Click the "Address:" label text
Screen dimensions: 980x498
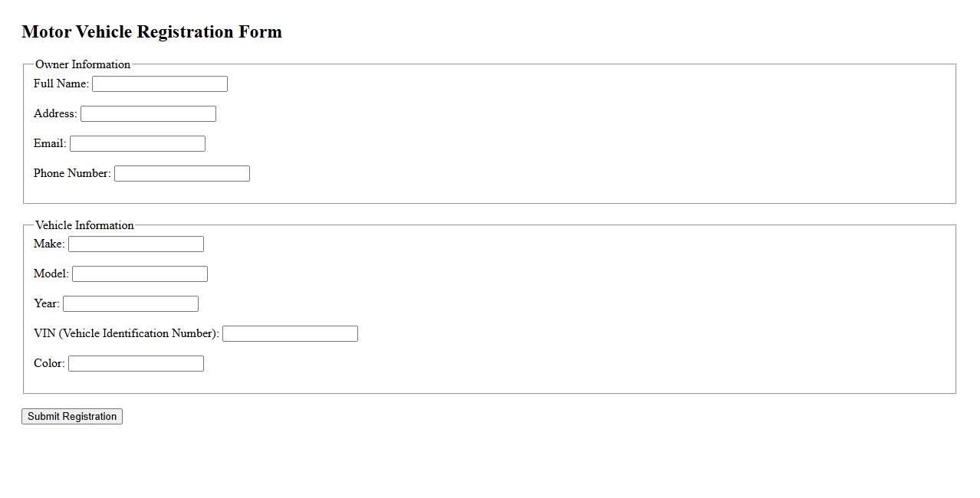coord(55,113)
